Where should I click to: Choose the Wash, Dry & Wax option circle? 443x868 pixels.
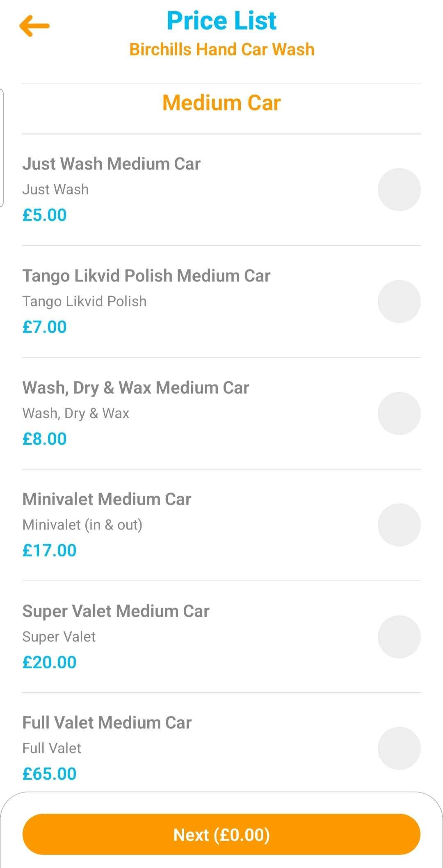point(399,413)
